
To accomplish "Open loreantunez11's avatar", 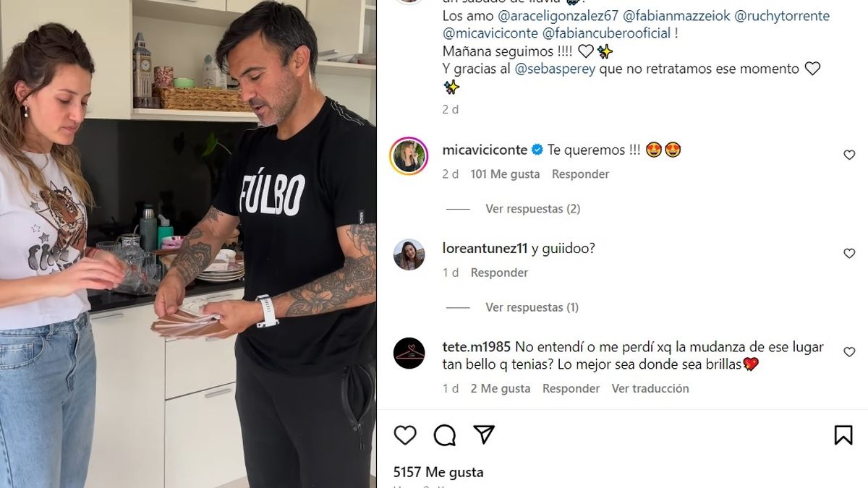I will (x=409, y=254).
